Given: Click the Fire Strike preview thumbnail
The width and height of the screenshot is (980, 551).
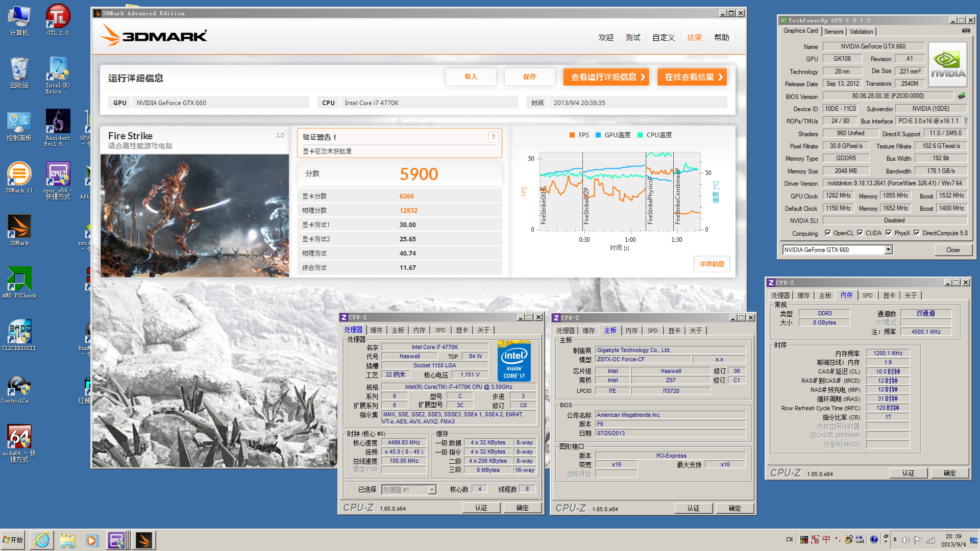Looking at the screenshot, I should (x=194, y=216).
